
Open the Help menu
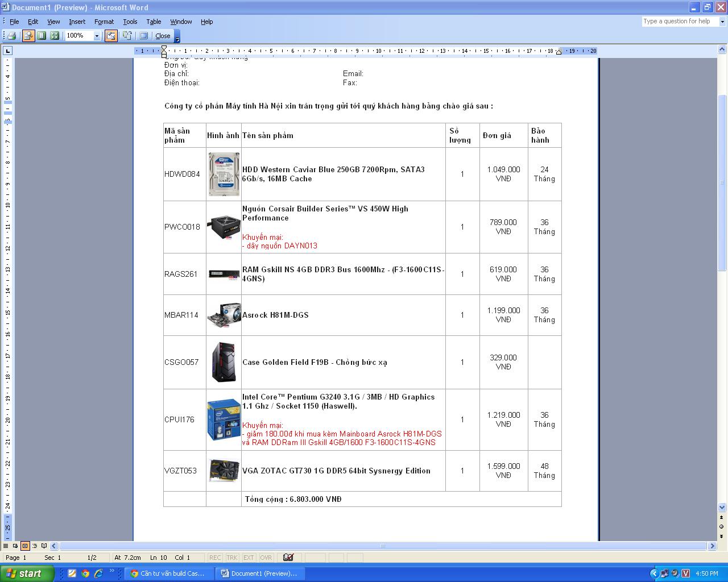[206, 22]
